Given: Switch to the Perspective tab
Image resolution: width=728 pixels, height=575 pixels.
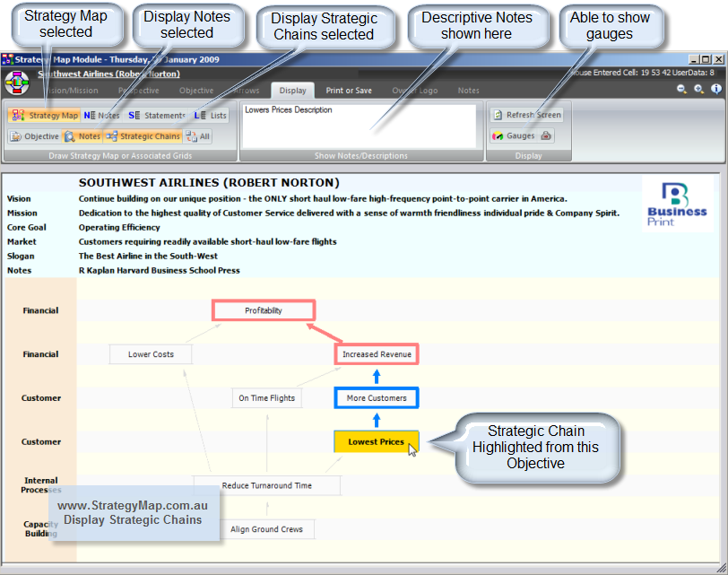Looking at the screenshot, I should (x=138, y=91).
